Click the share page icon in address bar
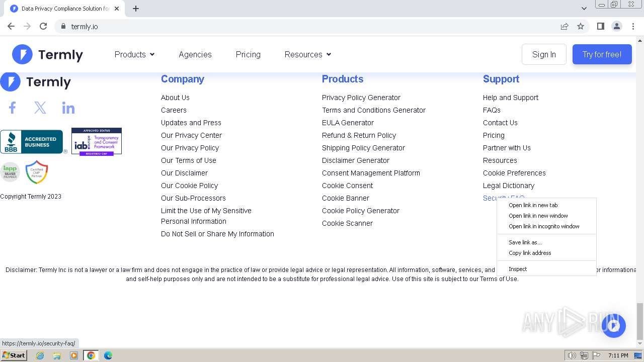Viewport: 644px width, 362px height. 565,26
